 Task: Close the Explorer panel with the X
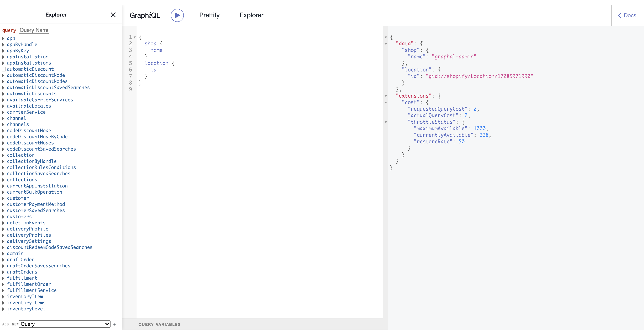(x=113, y=15)
